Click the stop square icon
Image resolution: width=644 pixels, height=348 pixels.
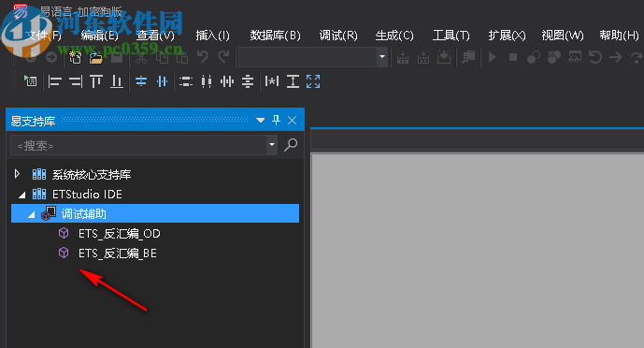click(x=513, y=57)
